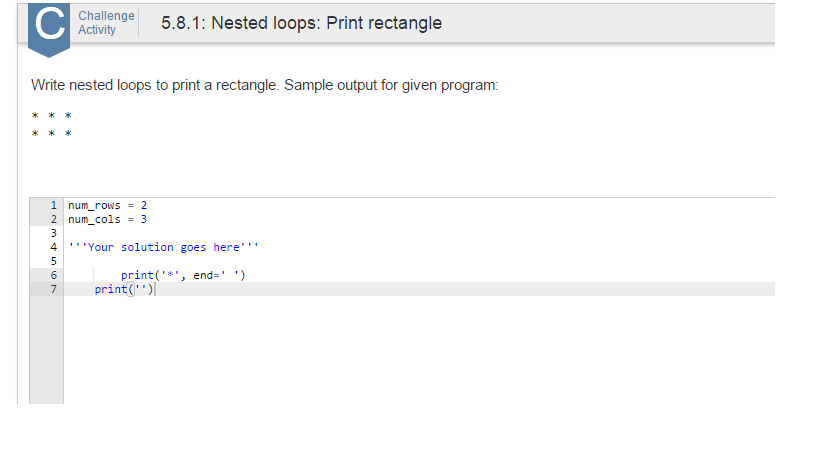Click line number 2 in the gutter

(x=53, y=219)
